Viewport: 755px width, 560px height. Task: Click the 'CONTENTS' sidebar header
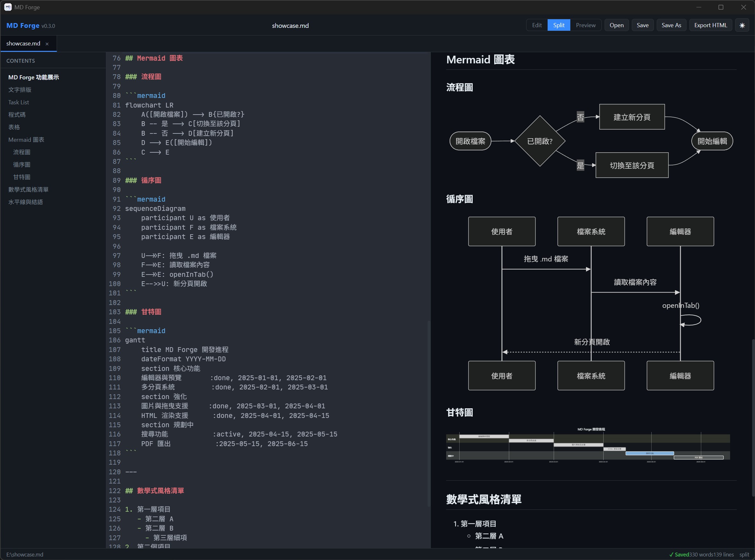21,61
